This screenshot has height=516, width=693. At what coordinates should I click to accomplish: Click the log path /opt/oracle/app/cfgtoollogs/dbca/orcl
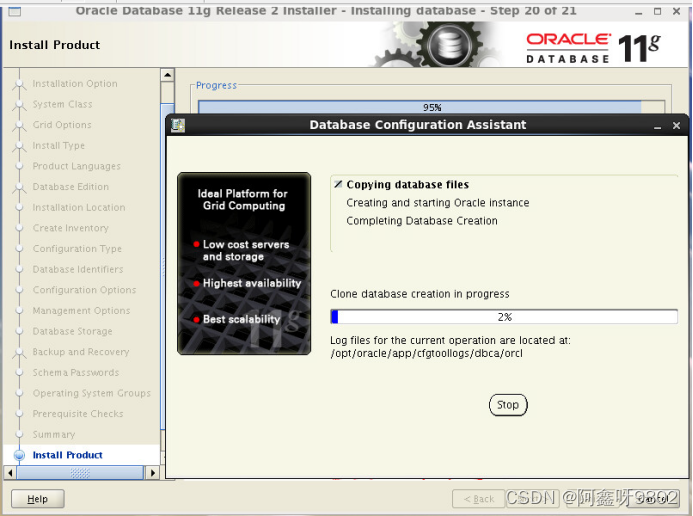(x=426, y=353)
